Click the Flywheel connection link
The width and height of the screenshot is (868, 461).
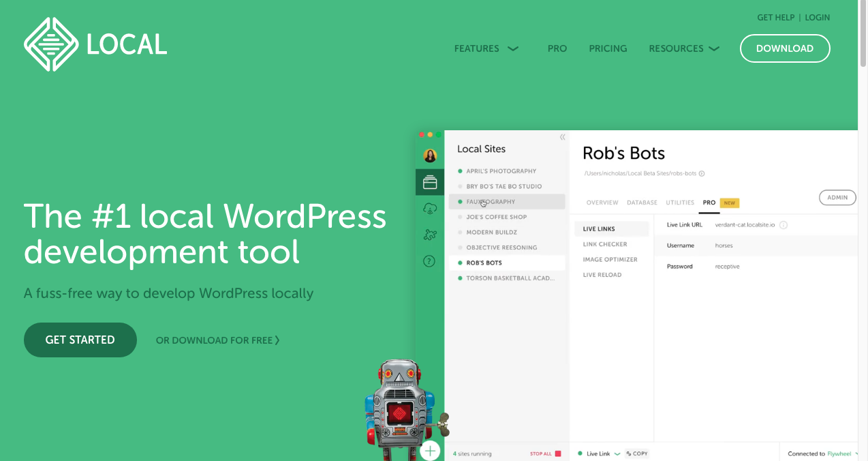[839, 453]
